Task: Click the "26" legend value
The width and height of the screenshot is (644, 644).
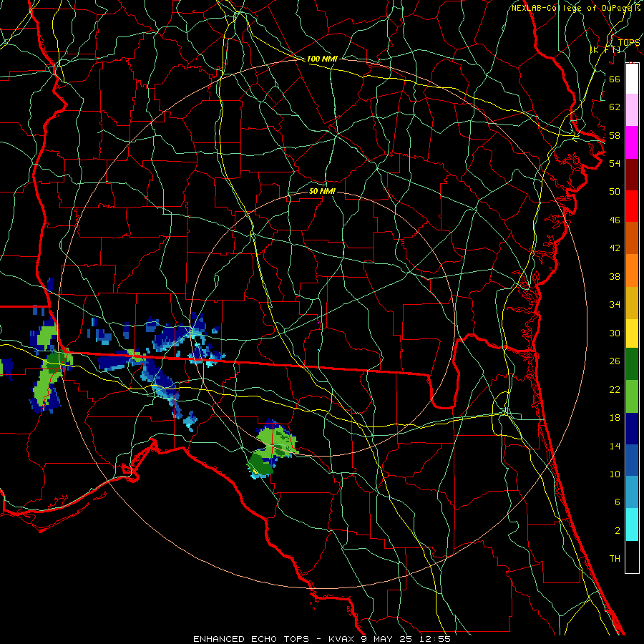Action: click(x=615, y=361)
